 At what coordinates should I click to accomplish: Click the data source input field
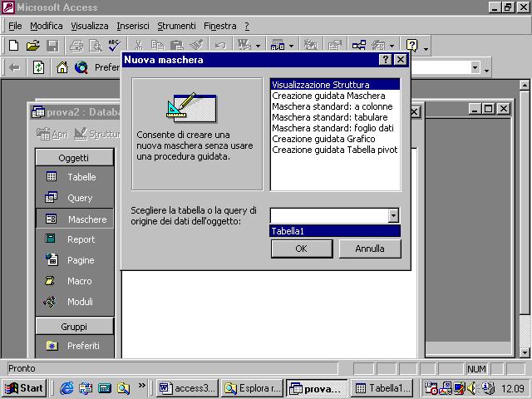point(329,215)
